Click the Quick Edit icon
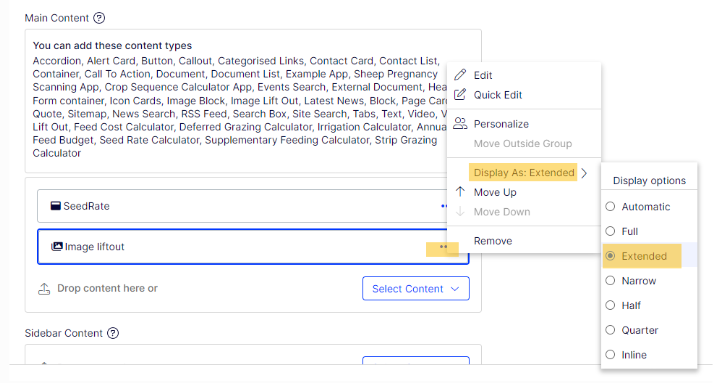714x383 pixels. 460,94
